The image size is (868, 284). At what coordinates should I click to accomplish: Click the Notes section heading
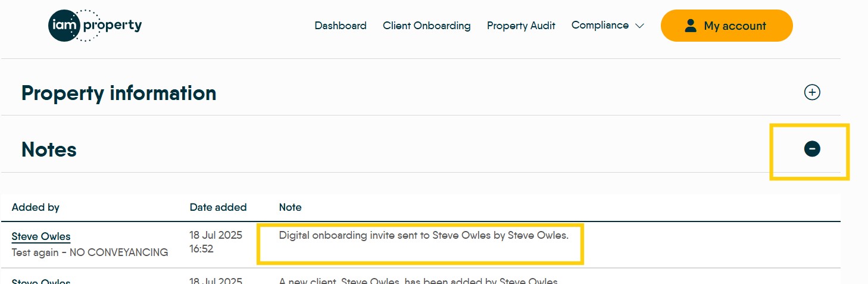(x=49, y=149)
